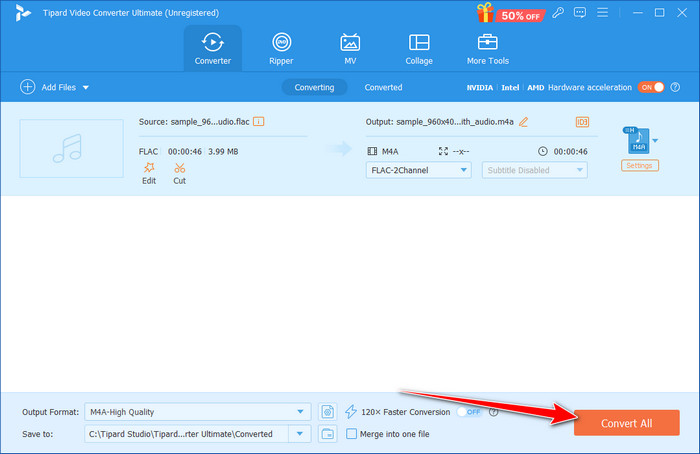
Task: Click output name sample_960x40...ith_audio.m4a
Action: [x=455, y=121]
